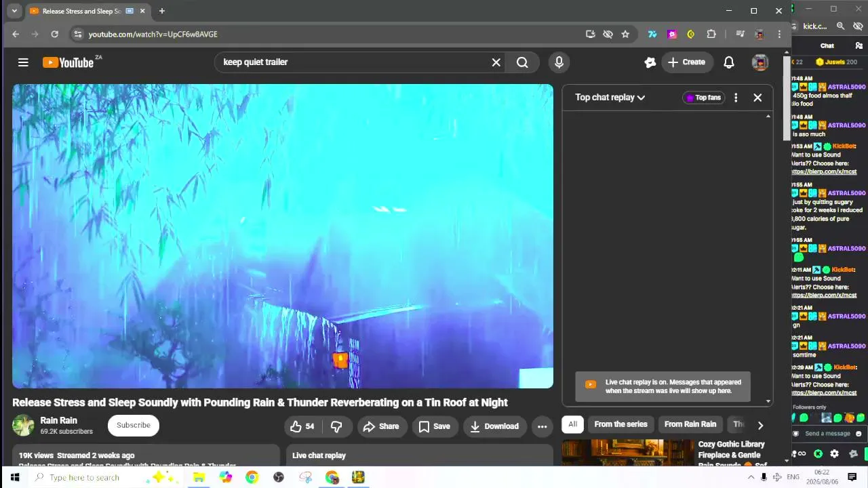Toggle the Top fans chip in chat
The width and height of the screenshot is (868, 488).
[704, 98]
